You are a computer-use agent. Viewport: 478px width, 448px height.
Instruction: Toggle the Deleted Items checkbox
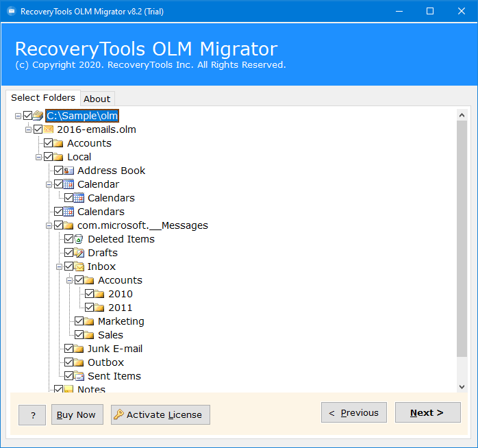click(69, 239)
